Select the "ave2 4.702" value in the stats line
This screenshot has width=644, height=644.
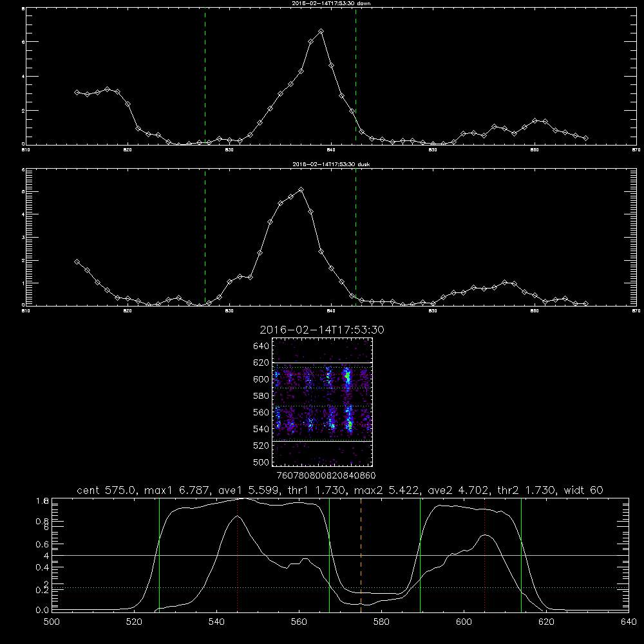point(459,490)
